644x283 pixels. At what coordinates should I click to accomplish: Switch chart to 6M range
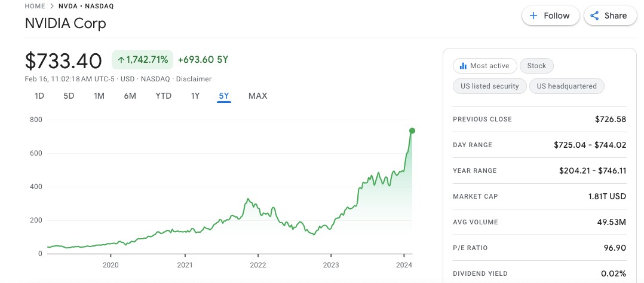[130, 96]
